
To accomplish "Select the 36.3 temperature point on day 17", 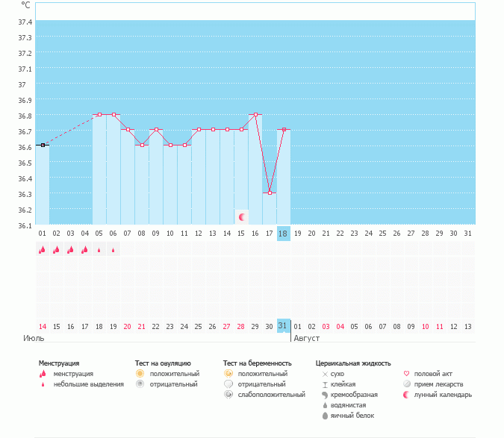I will [x=270, y=193].
